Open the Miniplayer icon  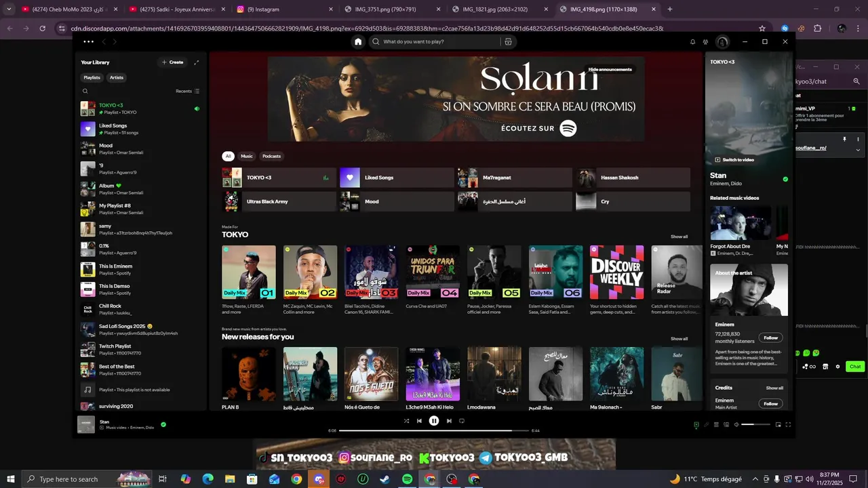778,425
